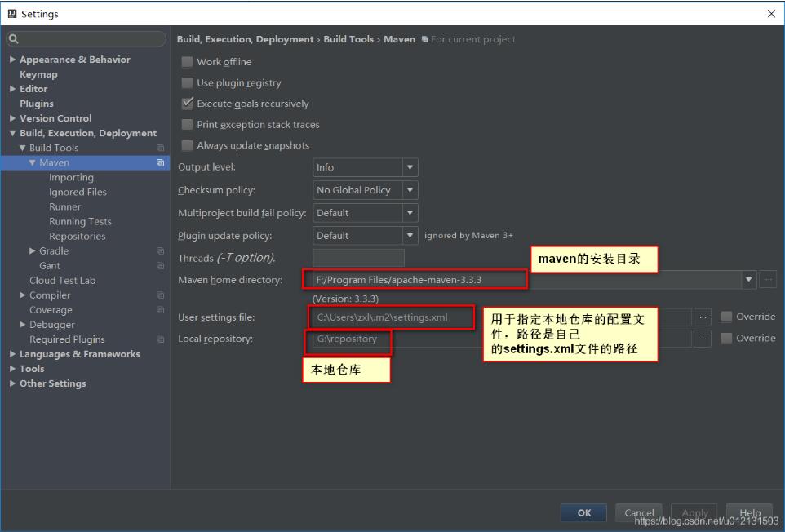Click the per-project icon beside Build Tools node
This screenshot has height=532, width=785.
[160, 147]
